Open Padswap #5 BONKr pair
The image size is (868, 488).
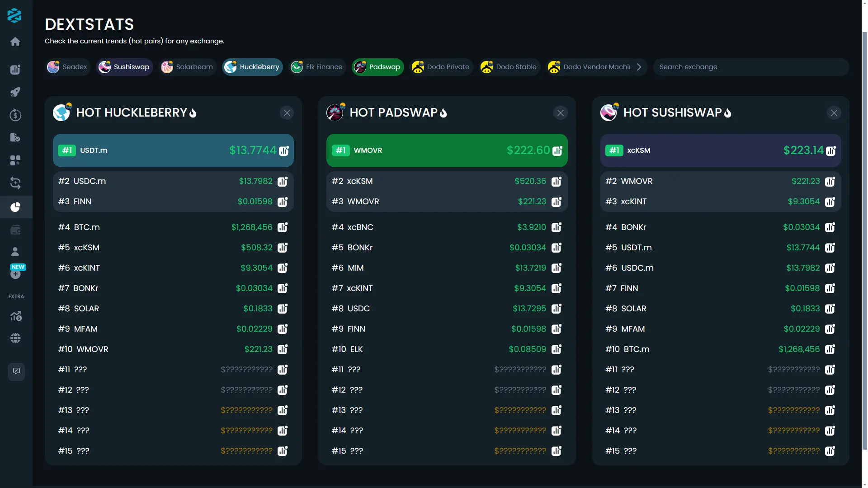(x=447, y=248)
